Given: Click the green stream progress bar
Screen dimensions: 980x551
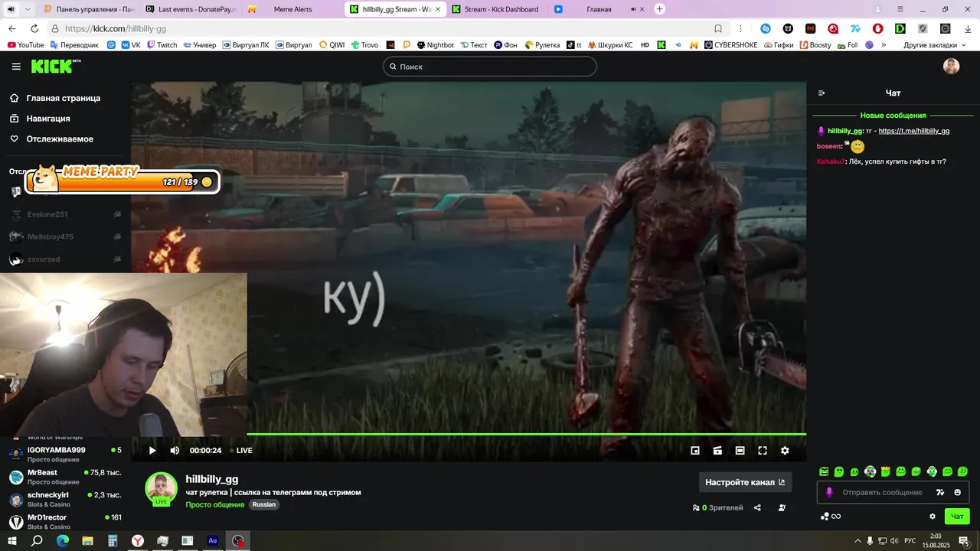Looking at the screenshot, I should click(526, 434).
